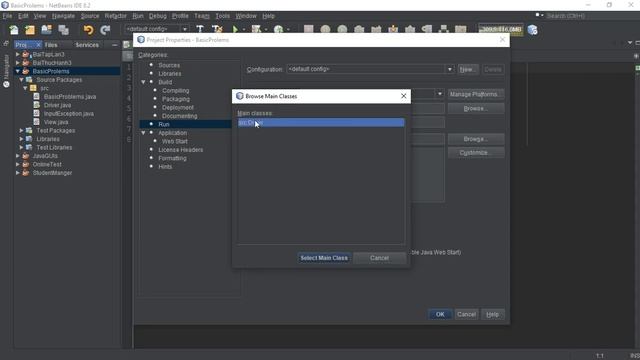Select the Formatting category
Viewport: 640px width, 360px height.
click(x=172, y=158)
